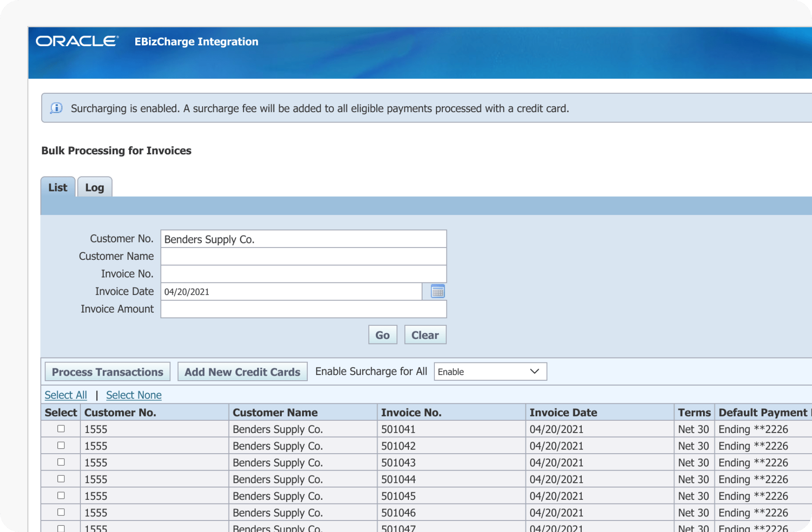Click the Default Payment column header

[x=763, y=412]
